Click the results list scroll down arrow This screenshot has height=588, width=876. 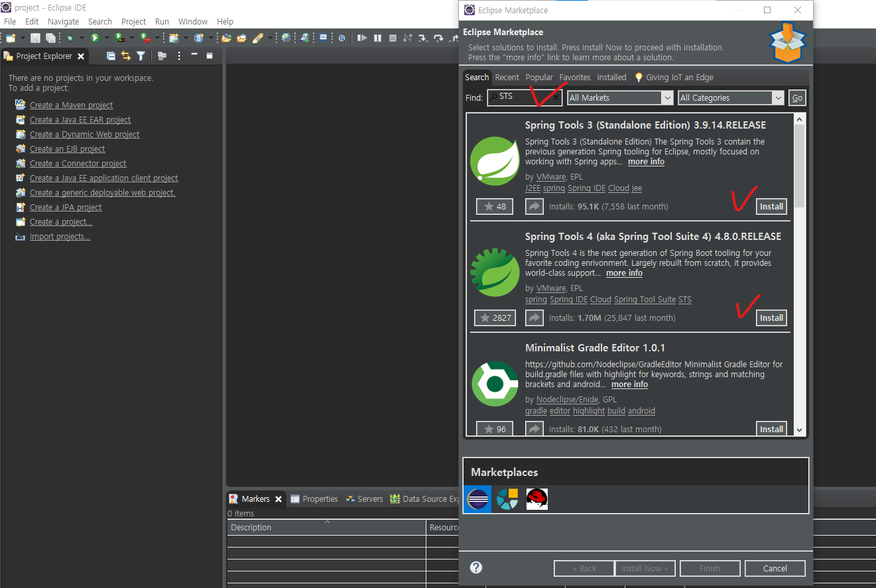click(798, 430)
